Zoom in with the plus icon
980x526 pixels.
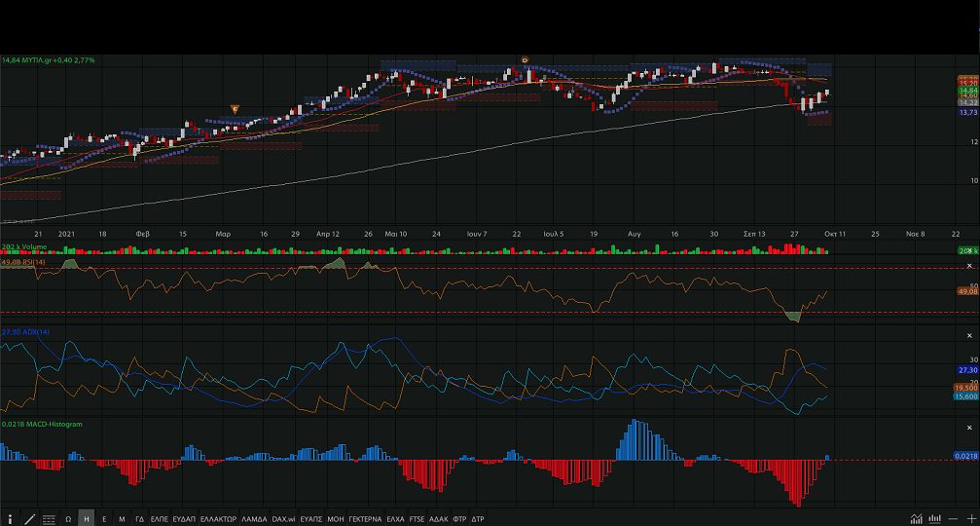coord(971,518)
